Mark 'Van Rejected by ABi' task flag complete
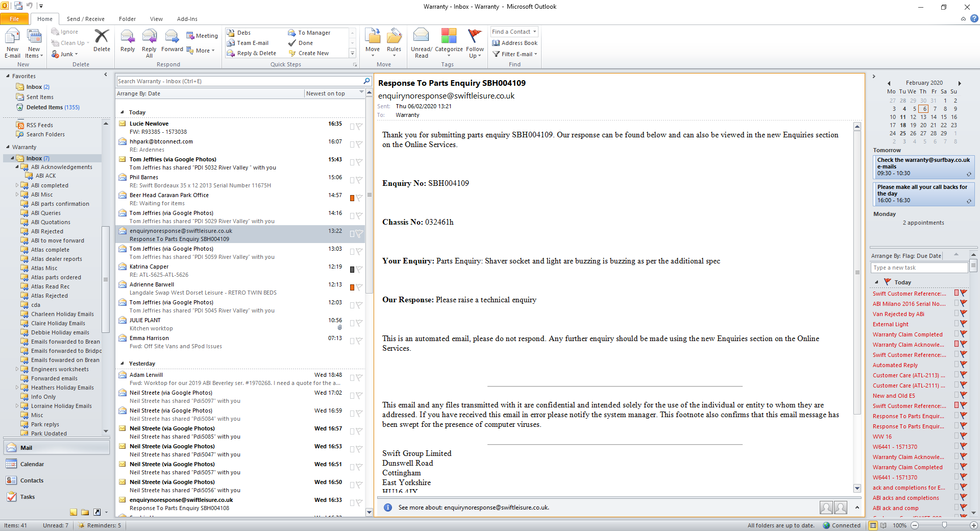Viewport: 980px width, 531px height. (963, 313)
